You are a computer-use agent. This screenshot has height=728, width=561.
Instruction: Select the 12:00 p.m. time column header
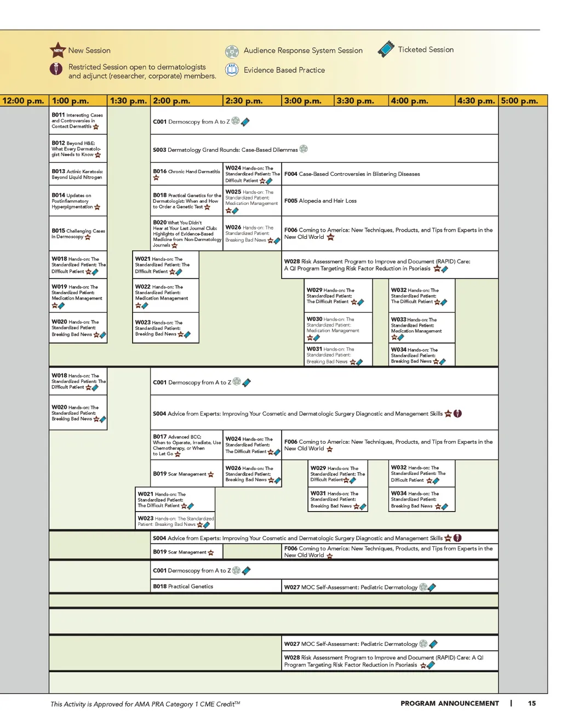pos(24,101)
